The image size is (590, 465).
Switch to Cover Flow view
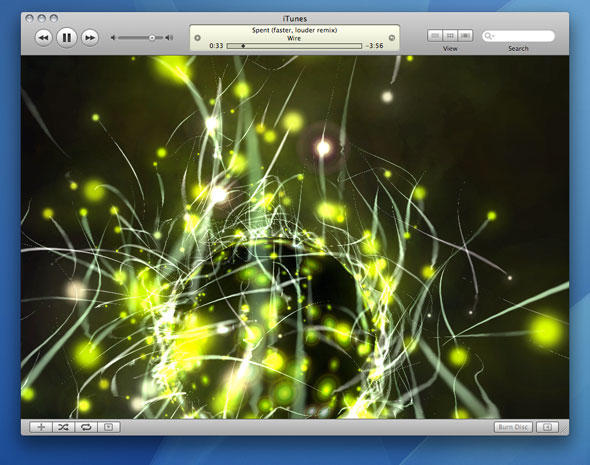(465, 36)
